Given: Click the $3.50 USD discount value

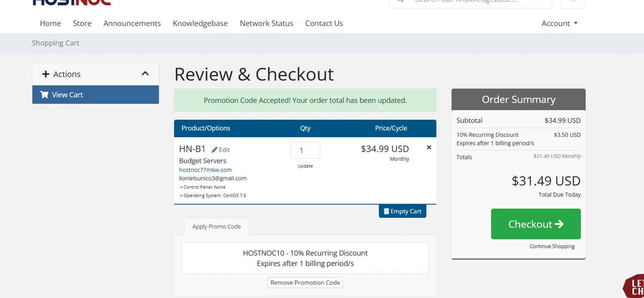Looking at the screenshot, I should (567, 135).
